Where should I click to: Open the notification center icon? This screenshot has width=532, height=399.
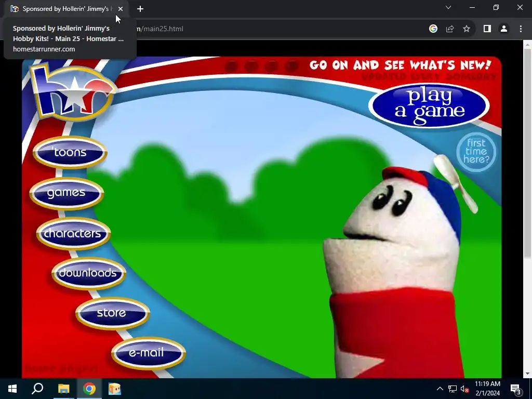click(x=516, y=389)
